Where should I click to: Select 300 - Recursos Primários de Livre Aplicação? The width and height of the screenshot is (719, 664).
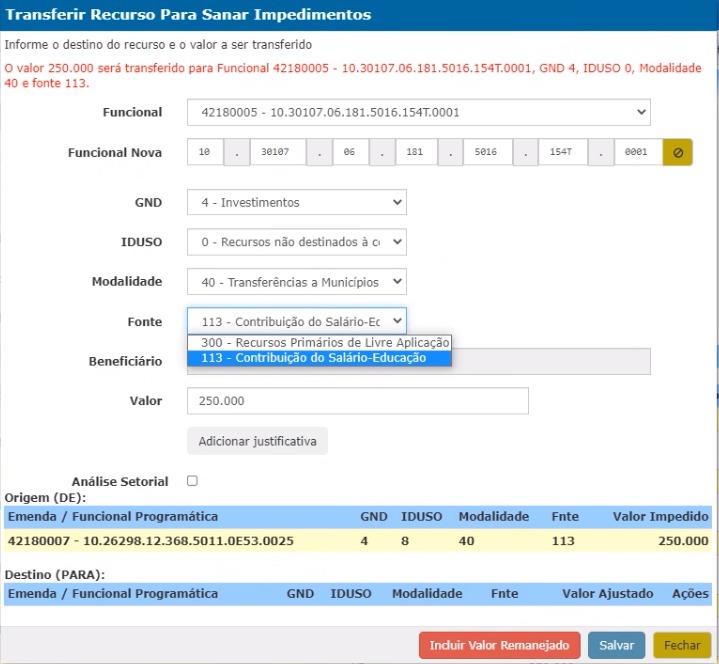pos(319,342)
